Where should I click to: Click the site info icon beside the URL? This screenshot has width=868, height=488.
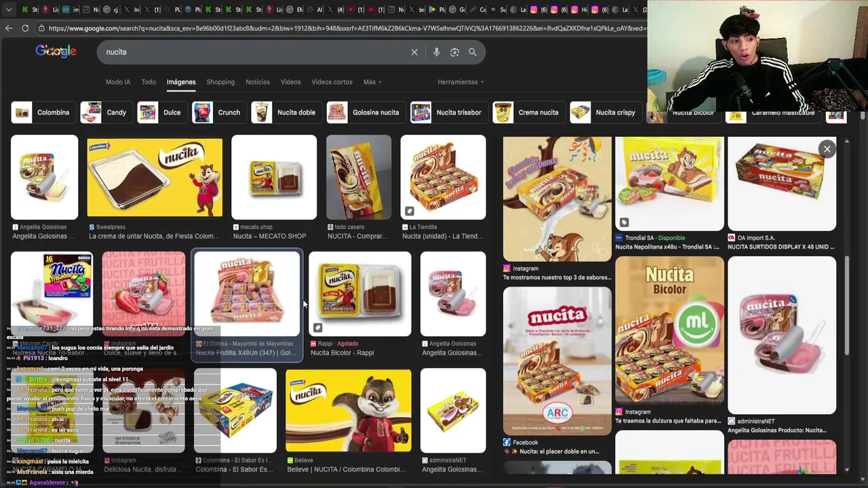pyautogui.click(x=41, y=28)
